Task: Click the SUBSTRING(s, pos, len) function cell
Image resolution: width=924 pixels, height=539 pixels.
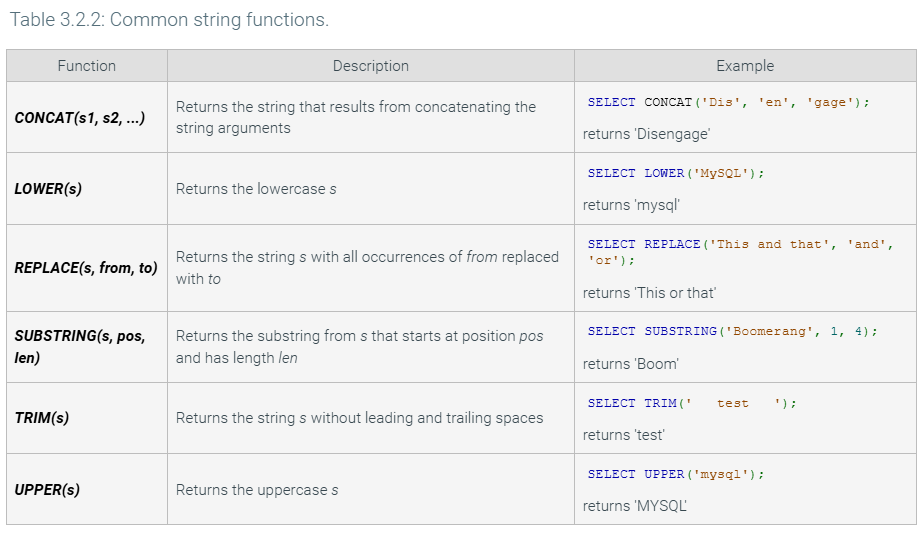Action: [80, 347]
